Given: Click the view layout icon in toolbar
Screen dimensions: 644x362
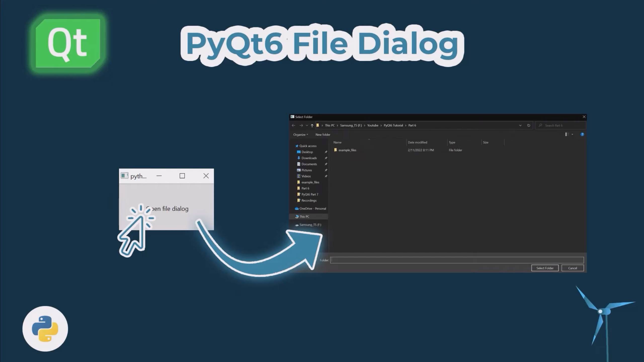Looking at the screenshot, I should point(567,134).
